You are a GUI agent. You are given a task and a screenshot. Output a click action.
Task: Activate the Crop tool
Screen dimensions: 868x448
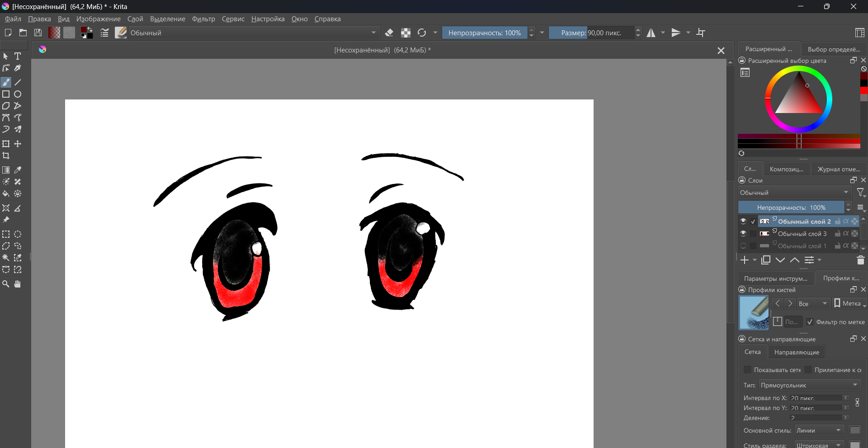coord(6,156)
